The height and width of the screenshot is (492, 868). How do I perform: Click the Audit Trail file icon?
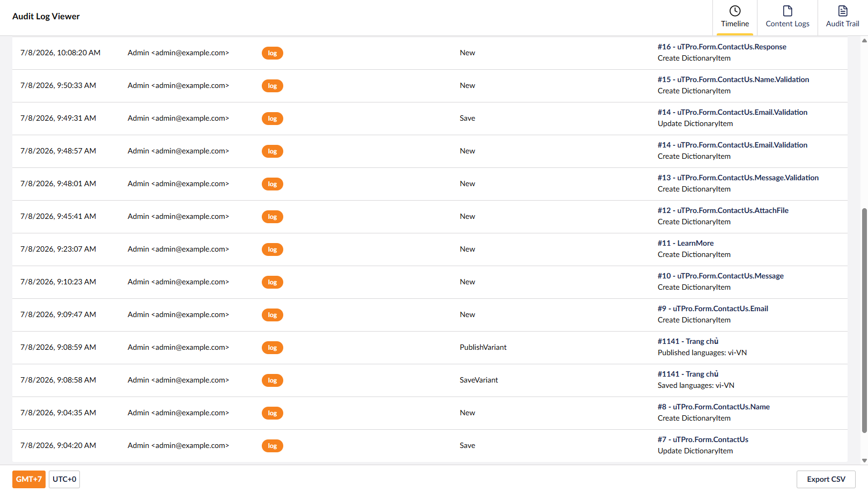[x=843, y=11]
